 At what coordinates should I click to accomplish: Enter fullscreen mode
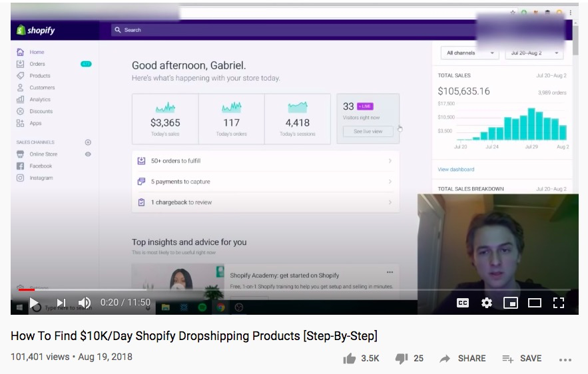click(559, 303)
